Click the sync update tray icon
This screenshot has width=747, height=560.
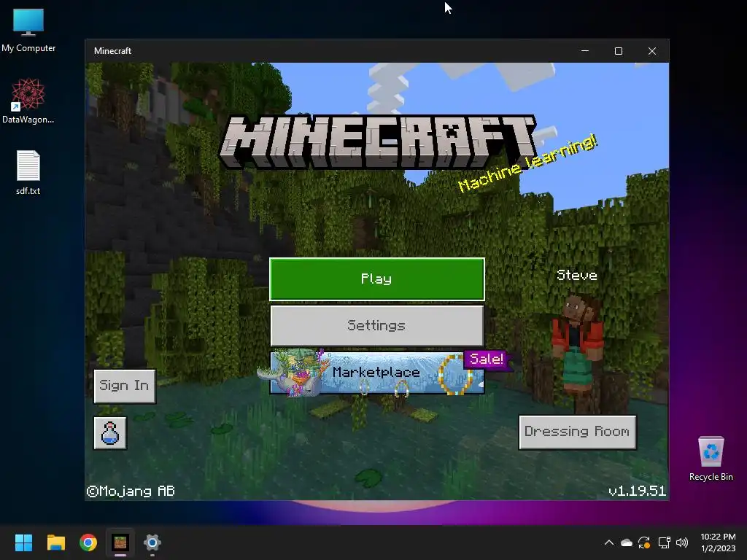644,542
